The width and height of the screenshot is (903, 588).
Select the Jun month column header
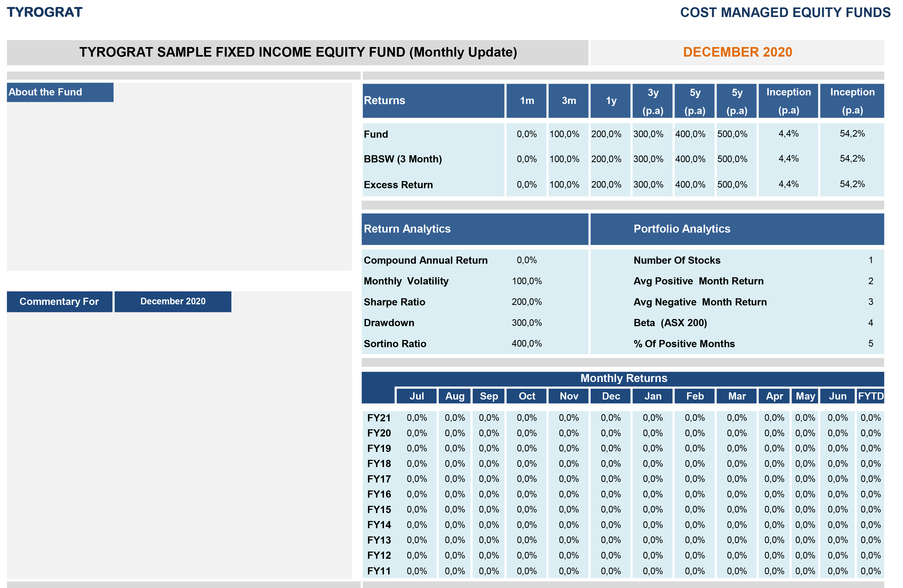pos(837,396)
